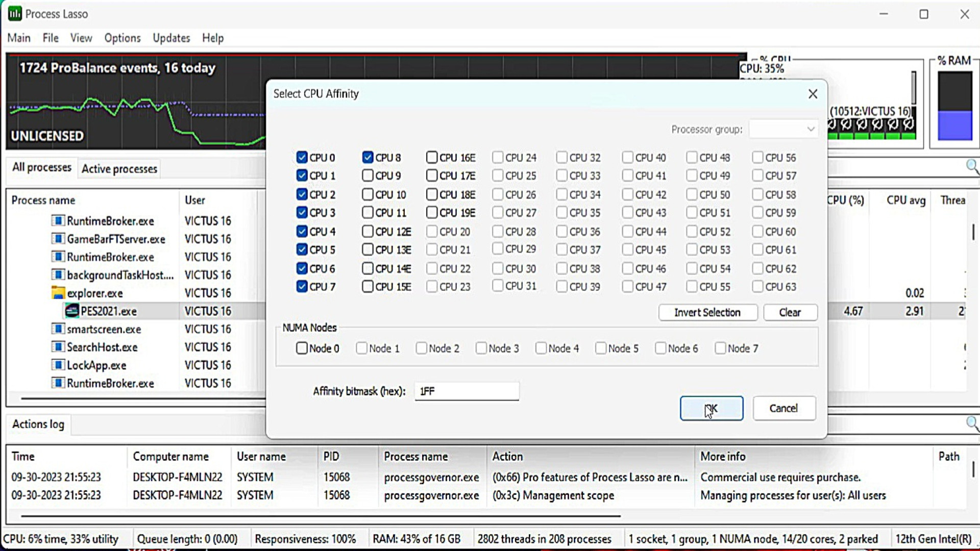Click the RuntimeBroker.exe icon in the first process row
This screenshot has width=980, height=551.
pos(58,220)
